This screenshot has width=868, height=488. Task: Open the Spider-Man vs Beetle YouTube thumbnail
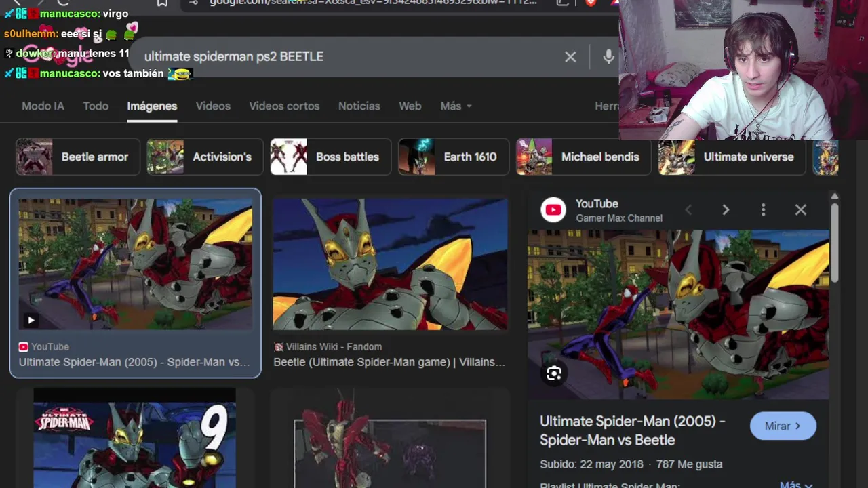135,264
